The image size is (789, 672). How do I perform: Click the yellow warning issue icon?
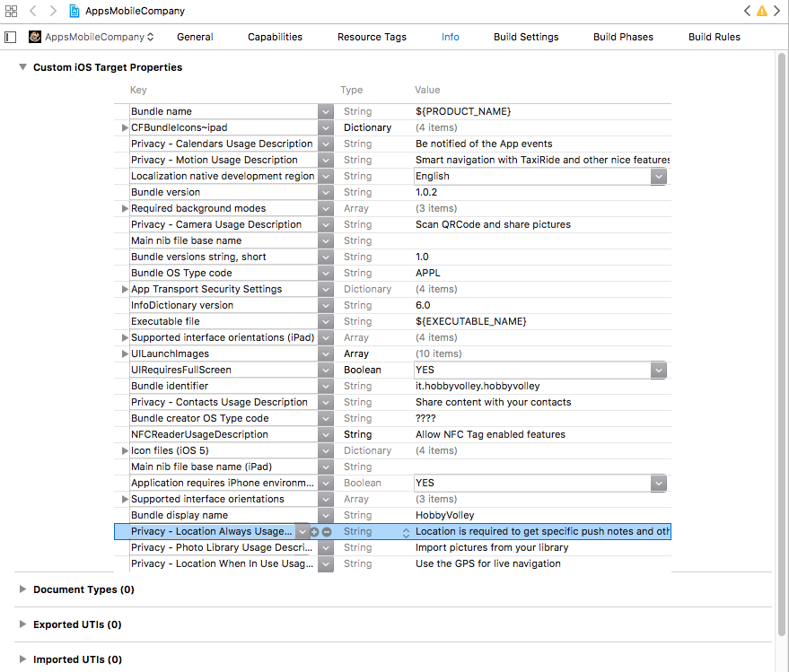(762, 11)
